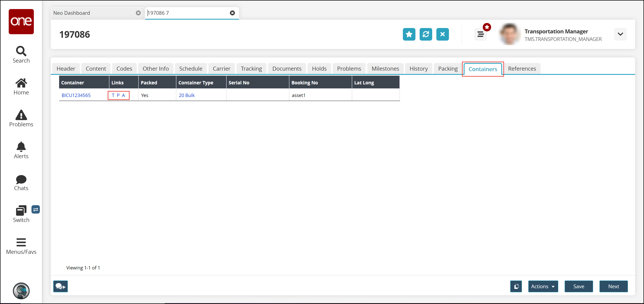Toggle the Switch swap arrows icon
644x304 pixels.
point(36,209)
